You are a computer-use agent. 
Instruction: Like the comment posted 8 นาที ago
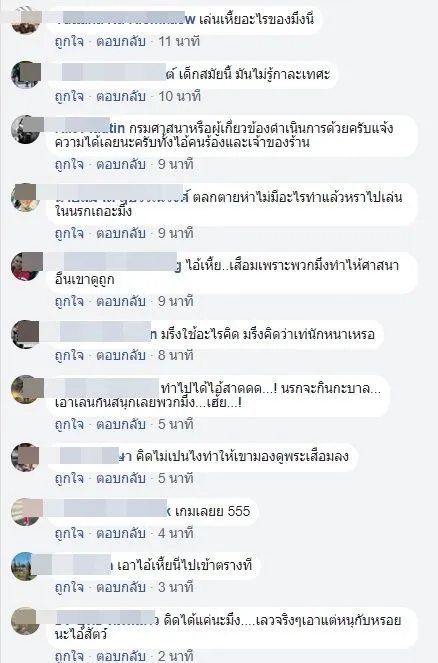coord(69,356)
